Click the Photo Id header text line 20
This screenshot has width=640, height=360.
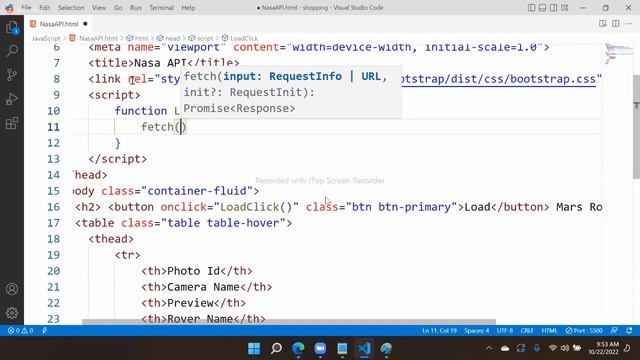click(193, 271)
